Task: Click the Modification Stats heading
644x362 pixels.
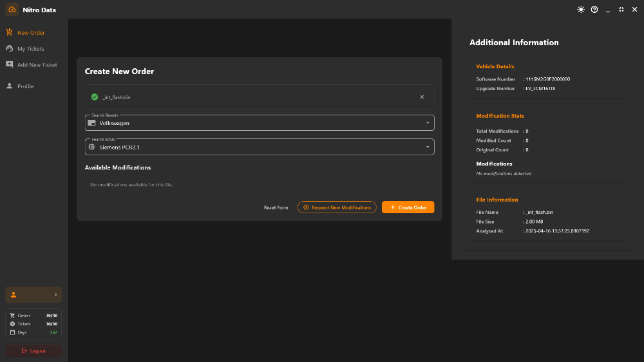Action: (x=500, y=116)
